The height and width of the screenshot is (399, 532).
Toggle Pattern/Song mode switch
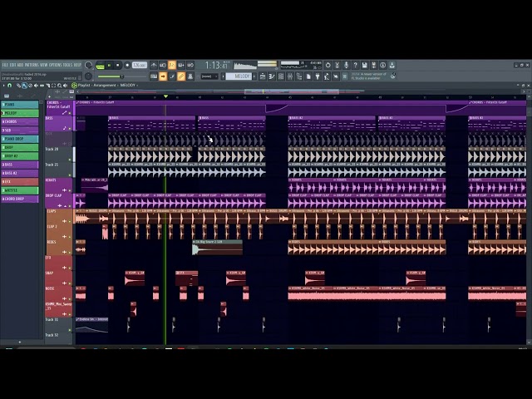point(100,65)
